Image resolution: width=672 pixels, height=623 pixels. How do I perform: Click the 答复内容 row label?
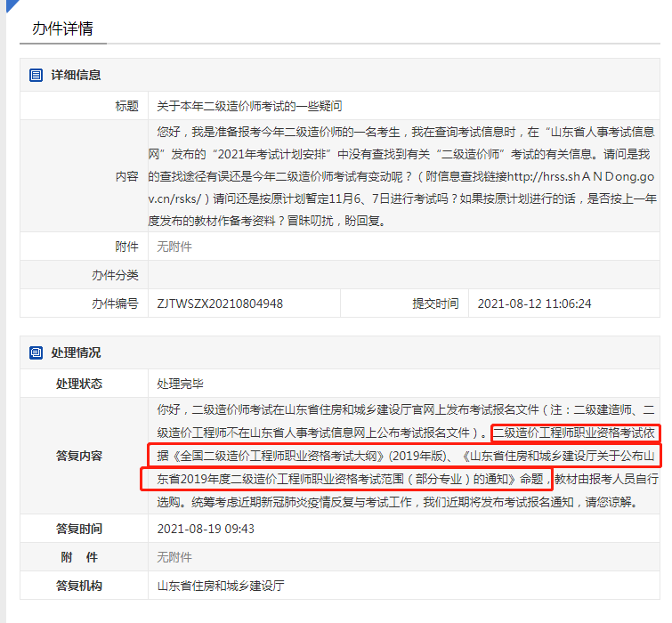pos(79,457)
